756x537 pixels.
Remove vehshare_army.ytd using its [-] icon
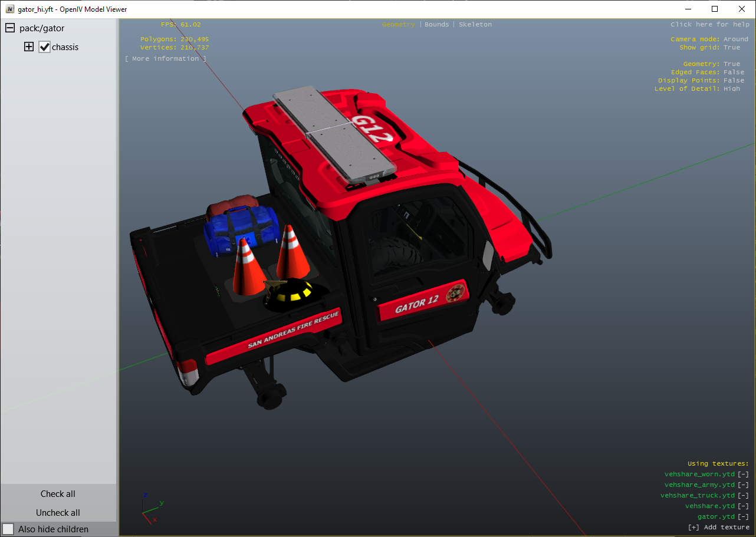(743, 485)
